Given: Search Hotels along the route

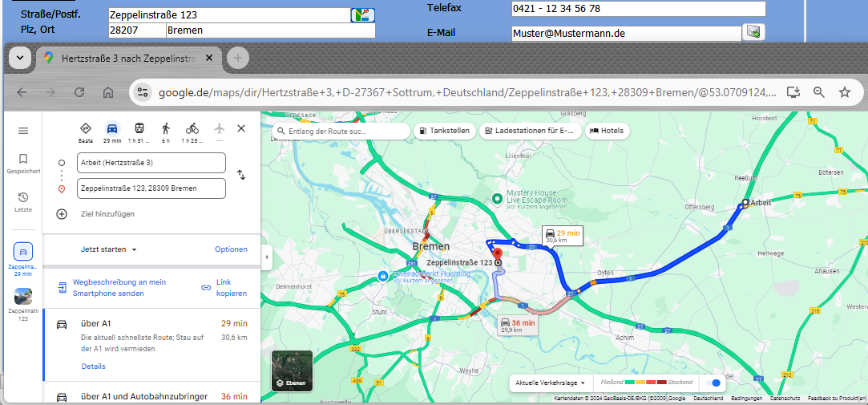Looking at the screenshot, I should pyautogui.click(x=607, y=131).
